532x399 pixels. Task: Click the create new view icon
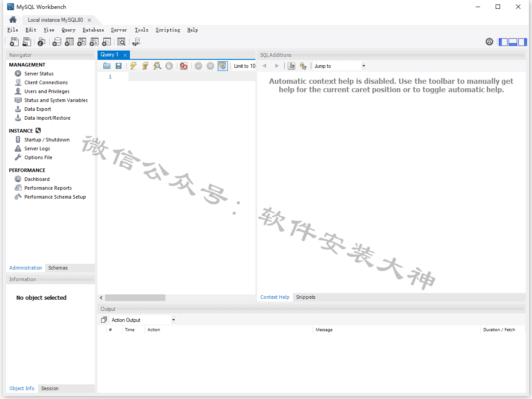tap(82, 42)
